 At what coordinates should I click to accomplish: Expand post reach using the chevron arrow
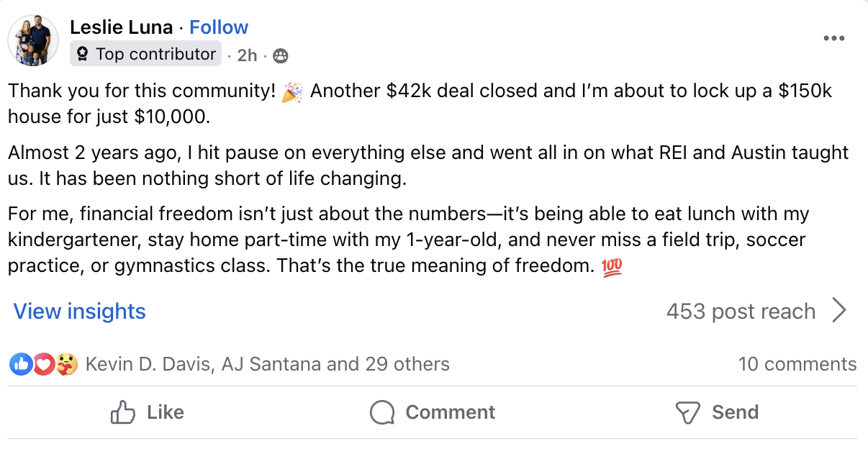tap(838, 311)
